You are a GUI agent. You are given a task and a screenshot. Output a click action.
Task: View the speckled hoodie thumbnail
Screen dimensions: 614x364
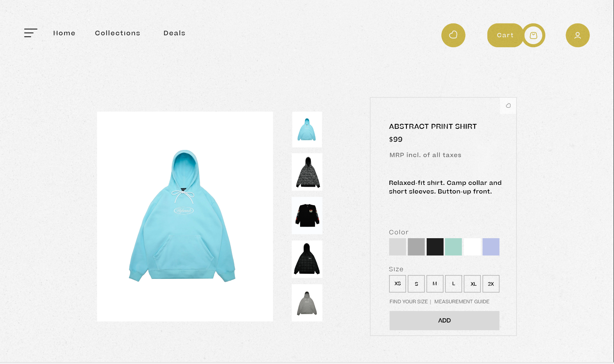(307, 172)
